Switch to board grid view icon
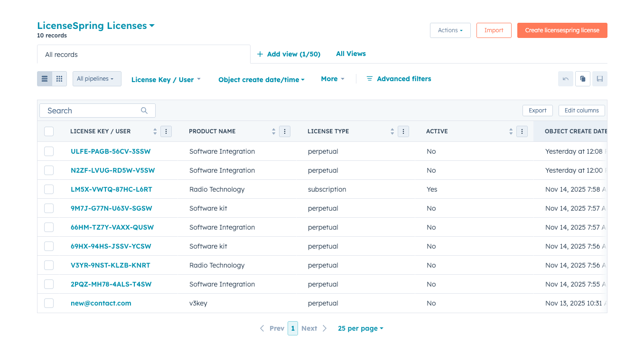The height and width of the screenshot is (362, 644). click(x=59, y=79)
